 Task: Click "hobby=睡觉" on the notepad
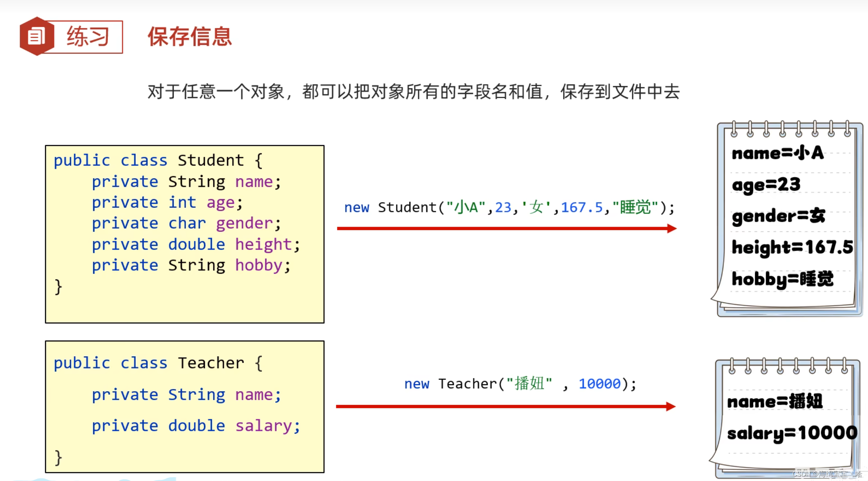pos(782,279)
